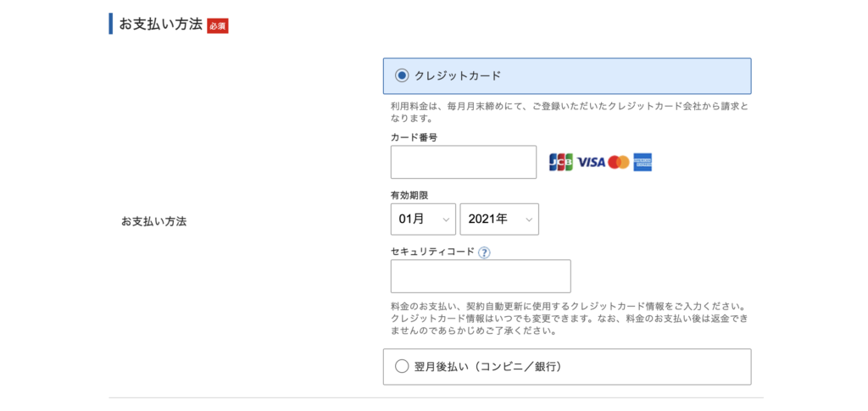
Task: Click the セキュリティコード label text
Action: point(432,251)
